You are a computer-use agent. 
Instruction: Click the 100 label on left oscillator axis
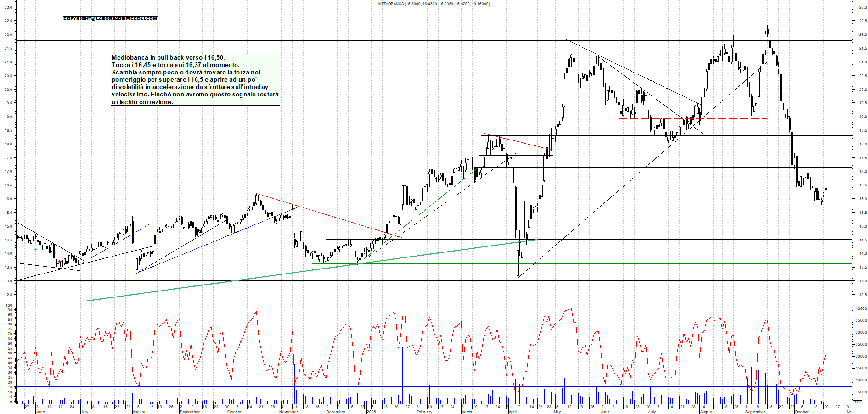(x=9, y=305)
